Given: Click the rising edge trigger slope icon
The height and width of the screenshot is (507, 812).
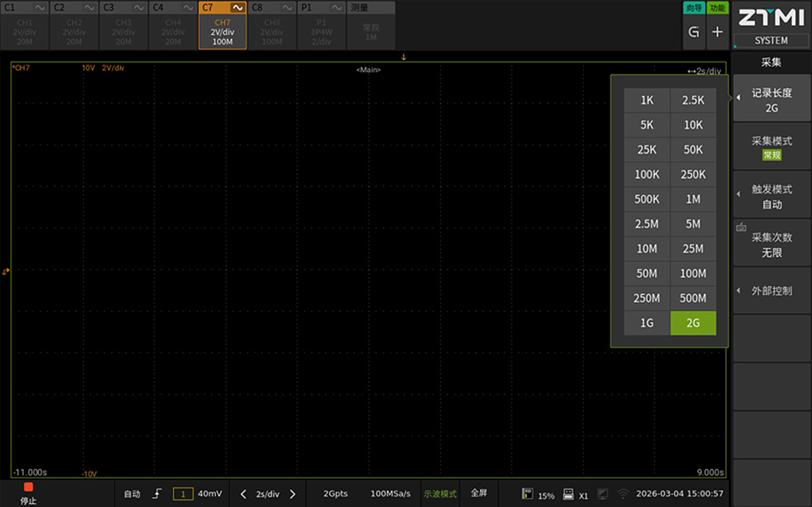Looking at the screenshot, I should point(158,493).
